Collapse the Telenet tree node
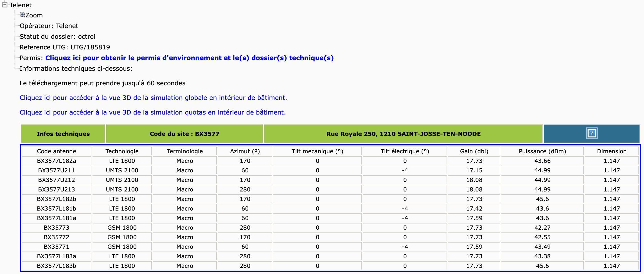This screenshot has width=644, height=274. 4,5
